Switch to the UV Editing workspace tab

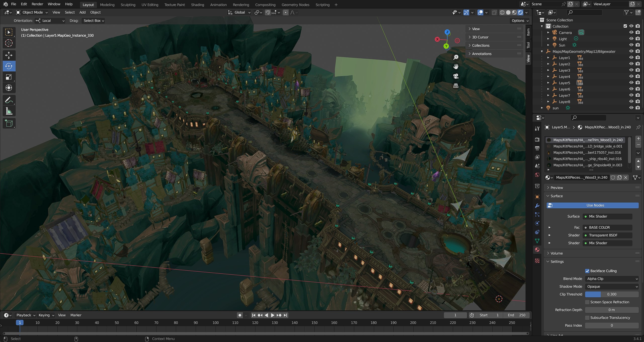(150, 5)
